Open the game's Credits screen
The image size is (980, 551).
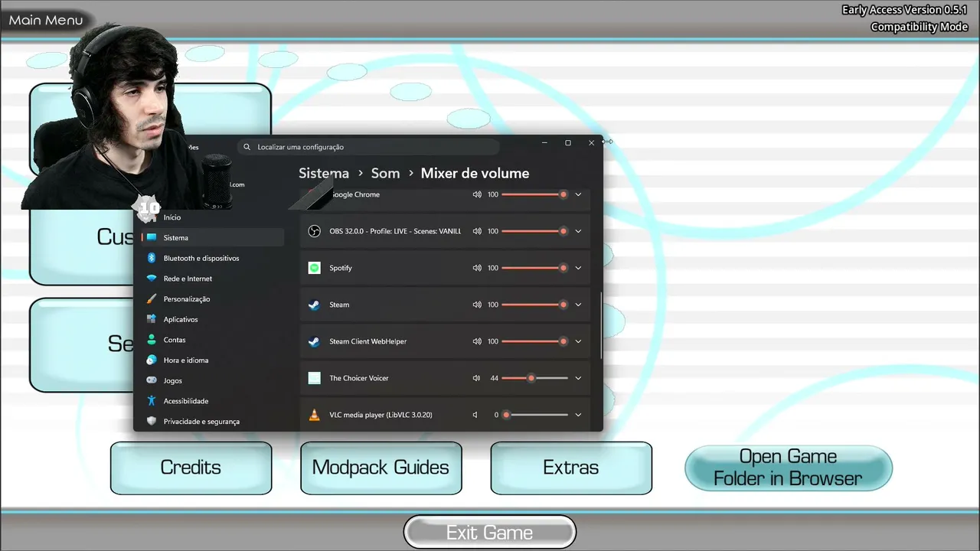point(191,468)
